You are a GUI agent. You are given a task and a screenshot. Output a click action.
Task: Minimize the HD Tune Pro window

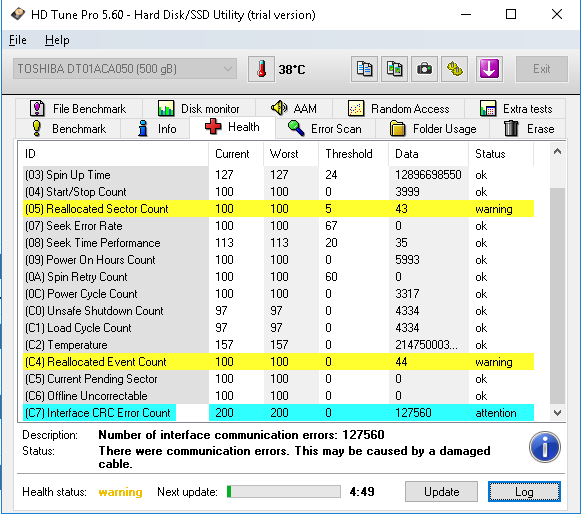click(466, 14)
